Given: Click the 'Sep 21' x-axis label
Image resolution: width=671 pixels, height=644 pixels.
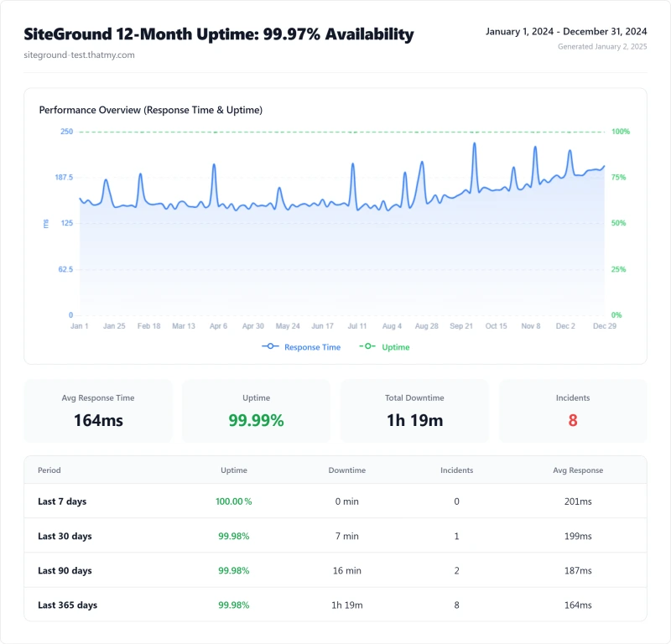Looking at the screenshot, I should point(461,326).
